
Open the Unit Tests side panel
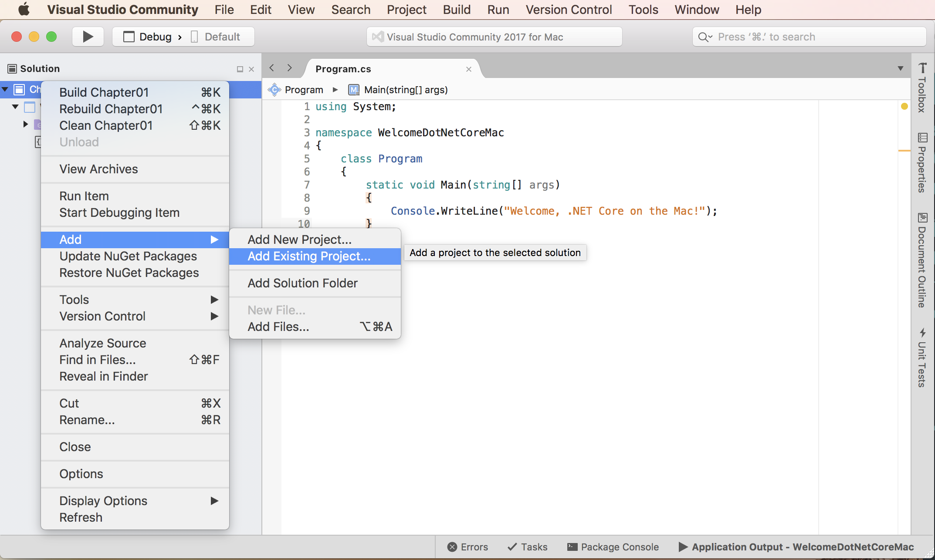922,358
